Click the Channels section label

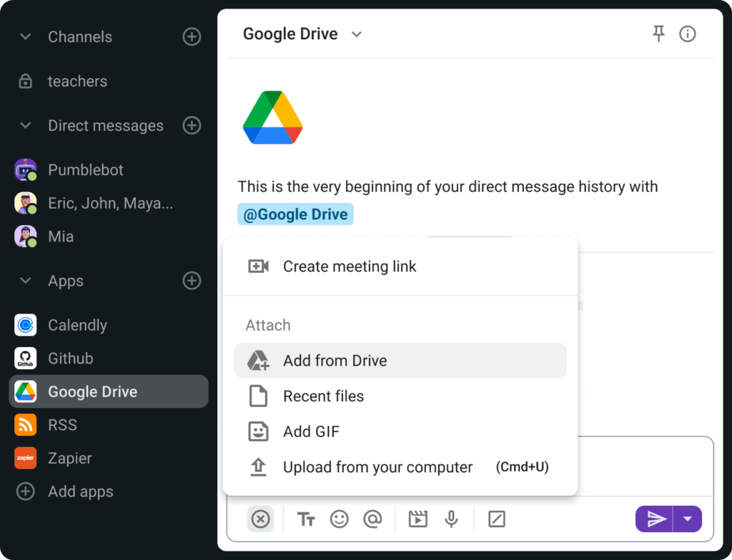point(80,37)
